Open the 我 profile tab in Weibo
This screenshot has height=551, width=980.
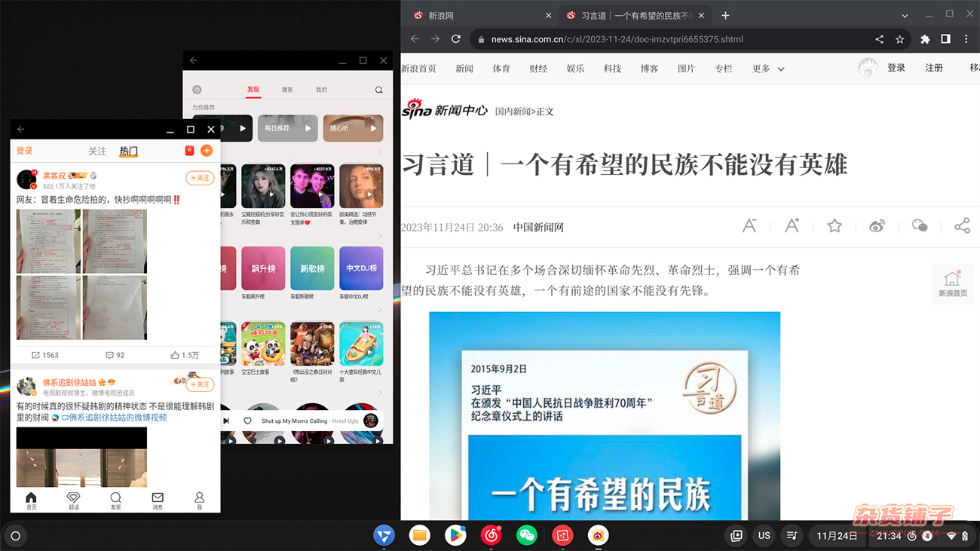[x=200, y=500]
